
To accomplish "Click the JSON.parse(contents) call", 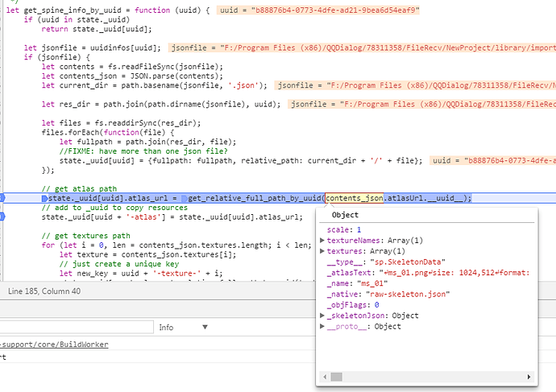I will click(x=176, y=76).
